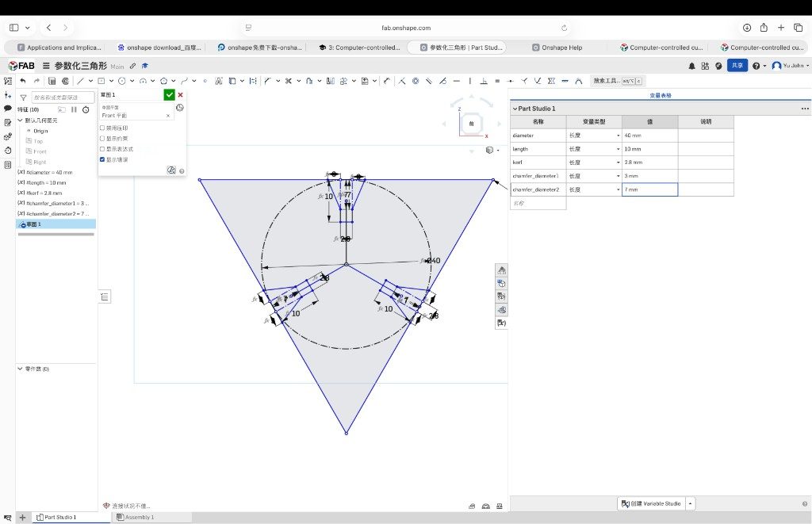Open variable type dropdown for length row
The width and height of the screenshot is (812, 524).
618,149
